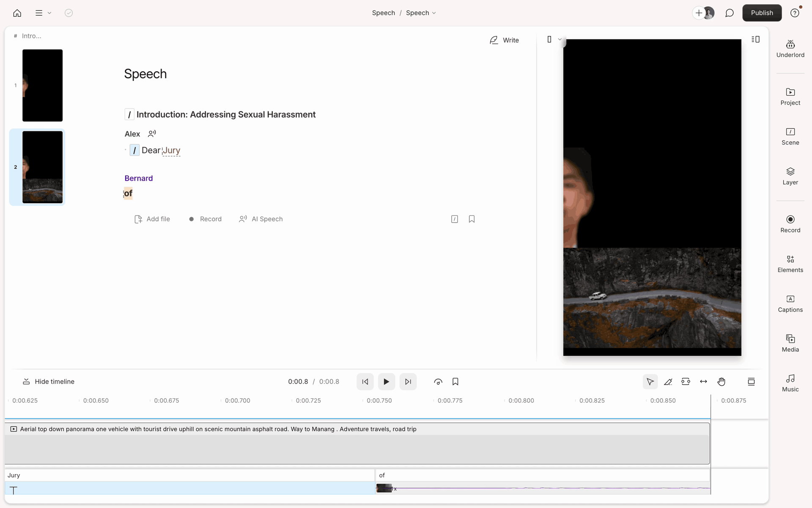Click the text layer T icon
Image resolution: width=812 pixels, height=508 pixels.
14,490
